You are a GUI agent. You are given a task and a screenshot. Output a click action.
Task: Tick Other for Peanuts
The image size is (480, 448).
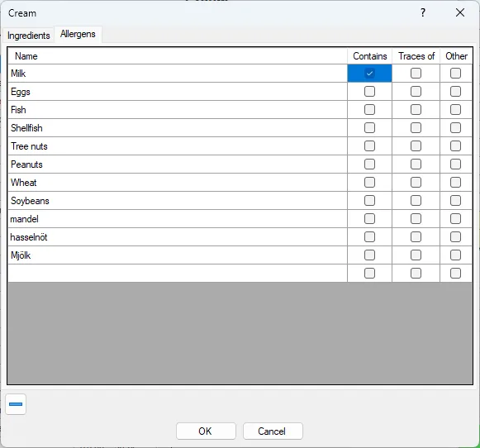point(455,164)
